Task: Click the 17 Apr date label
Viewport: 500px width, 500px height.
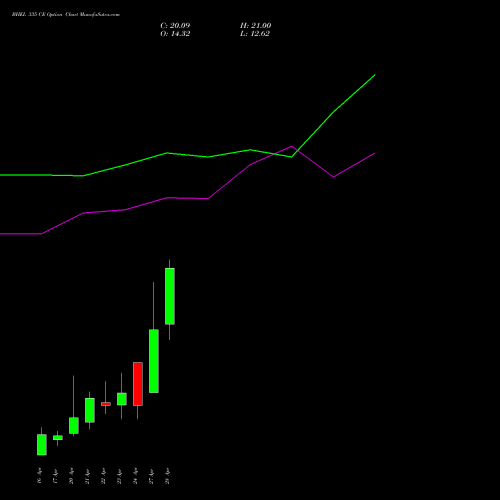Action: [55, 476]
